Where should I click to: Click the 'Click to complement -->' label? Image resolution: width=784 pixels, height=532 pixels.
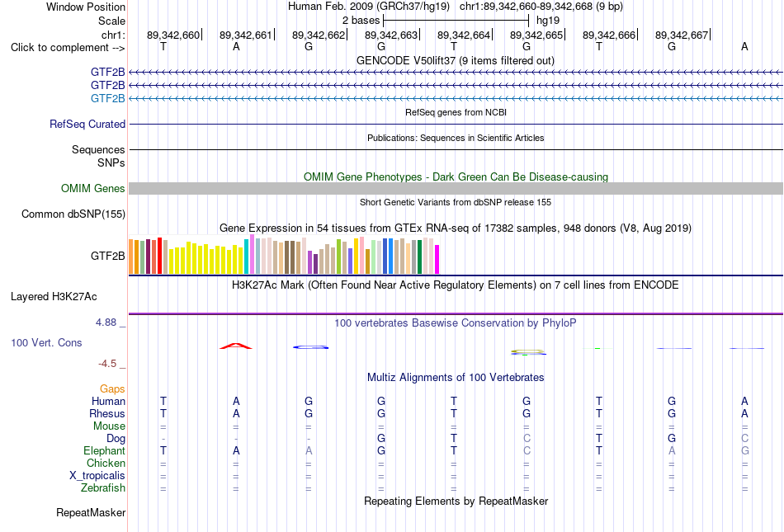[x=68, y=48]
